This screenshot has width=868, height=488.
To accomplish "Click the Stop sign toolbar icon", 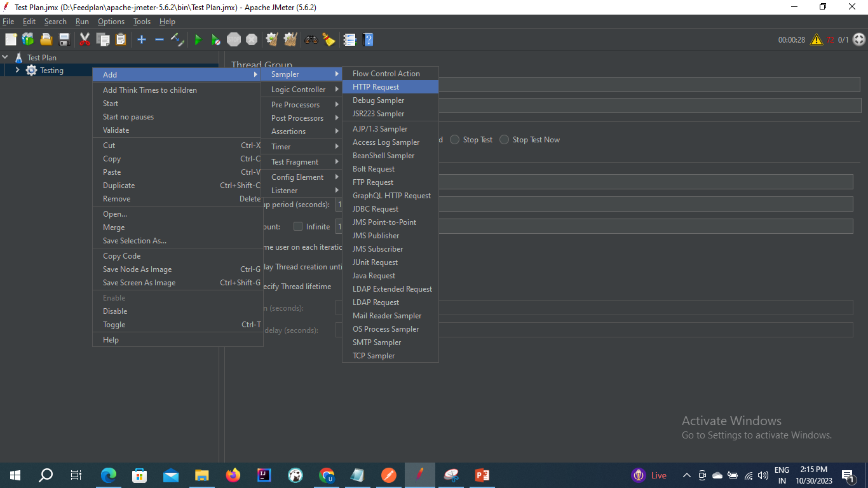I will pos(234,39).
